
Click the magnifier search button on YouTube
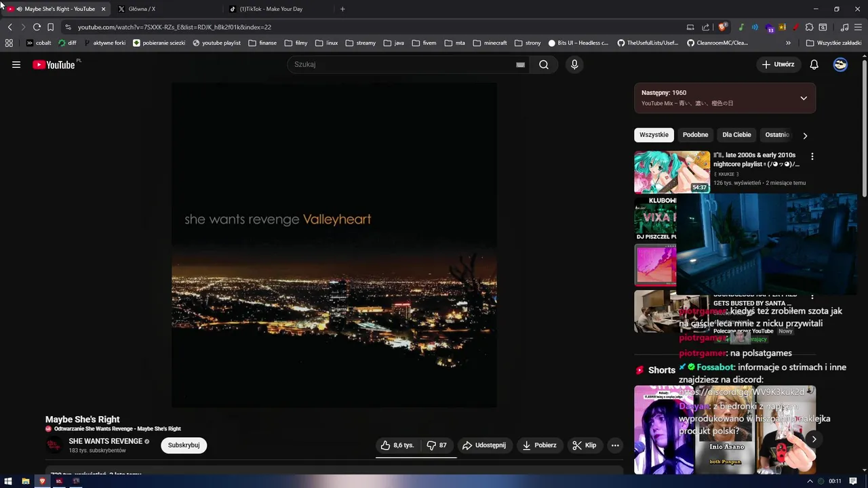click(x=544, y=64)
